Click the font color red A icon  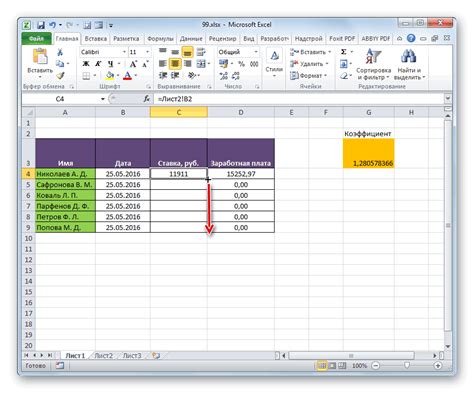coord(127,76)
